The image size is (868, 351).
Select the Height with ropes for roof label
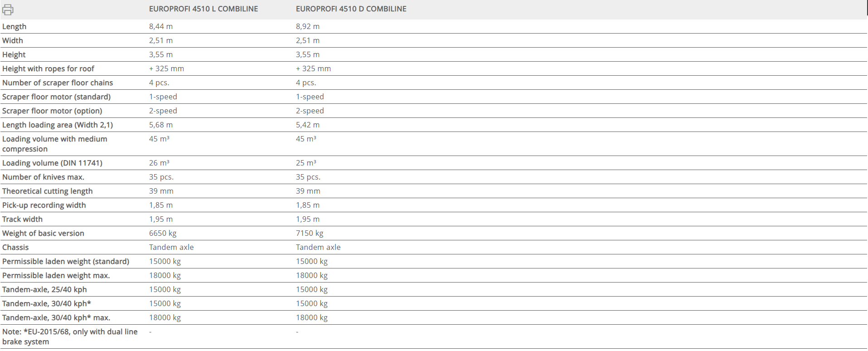(x=48, y=69)
